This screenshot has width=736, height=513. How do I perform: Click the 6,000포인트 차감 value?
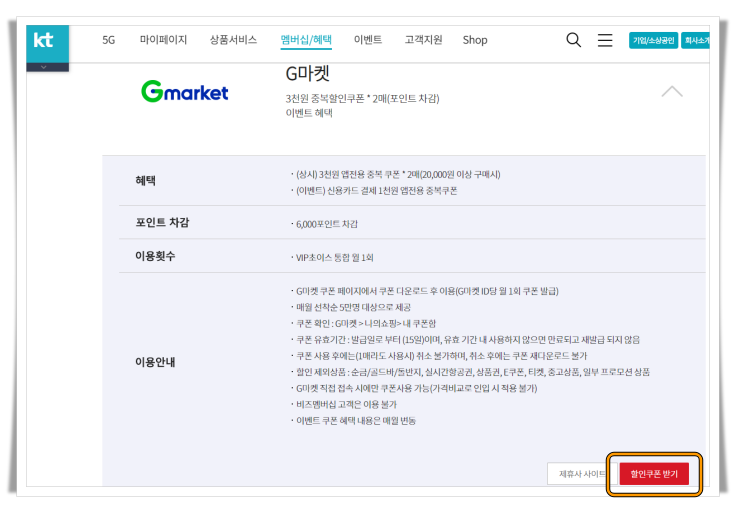point(327,224)
